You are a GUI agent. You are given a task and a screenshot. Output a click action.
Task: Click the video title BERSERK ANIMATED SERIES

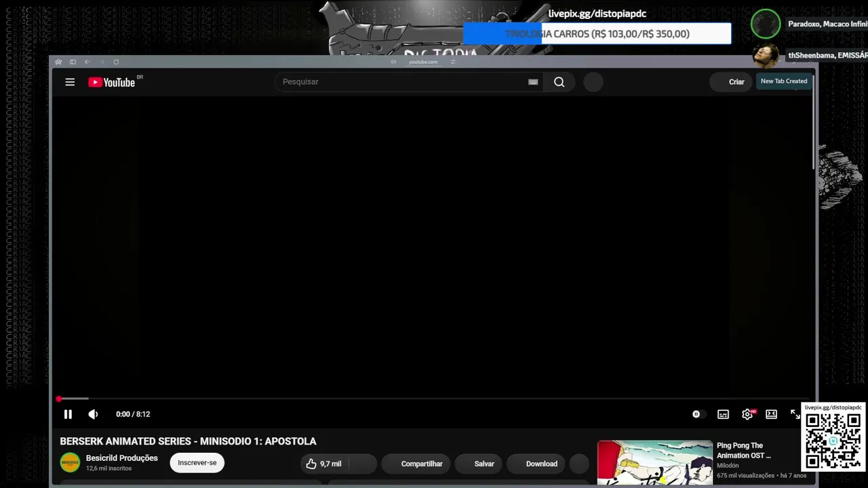click(188, 441)
